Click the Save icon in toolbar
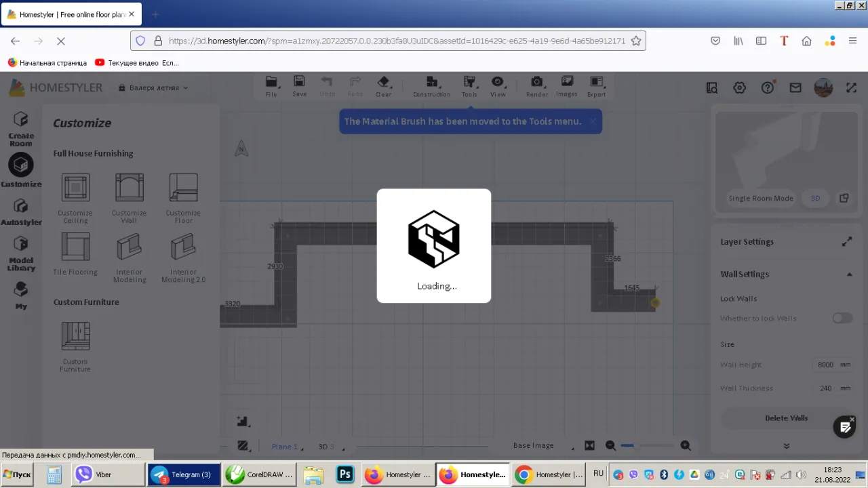This screenshot has width=868, height=488. [x=299, y=82]
